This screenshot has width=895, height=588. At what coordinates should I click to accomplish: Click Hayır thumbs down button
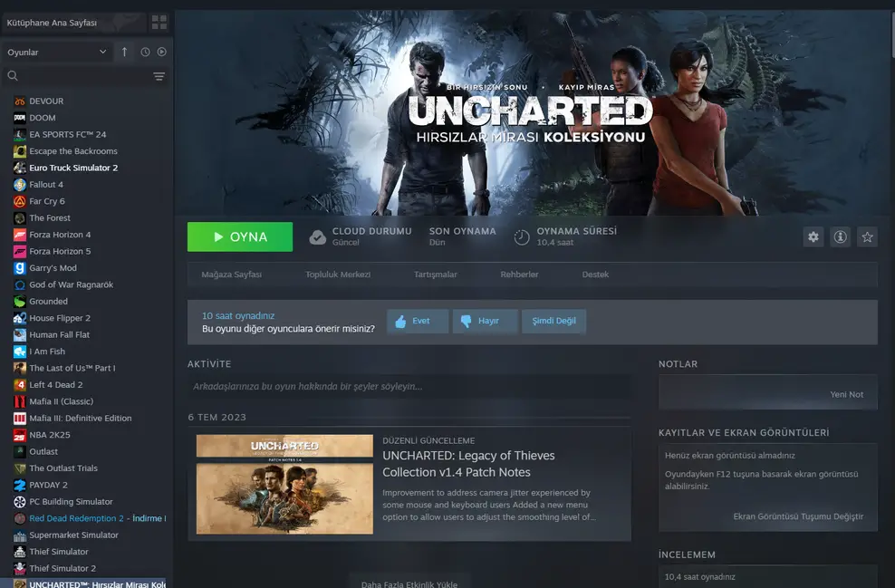tap(486, 321)
